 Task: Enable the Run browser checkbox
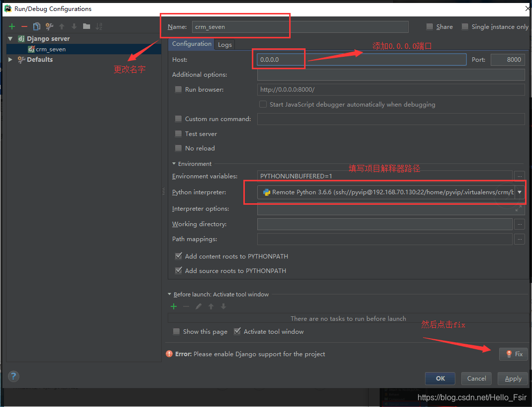coord(178,89)
